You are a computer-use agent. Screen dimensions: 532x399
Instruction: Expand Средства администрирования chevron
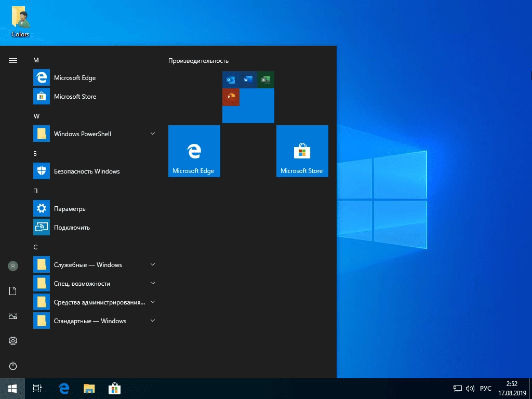click(153, 302)
